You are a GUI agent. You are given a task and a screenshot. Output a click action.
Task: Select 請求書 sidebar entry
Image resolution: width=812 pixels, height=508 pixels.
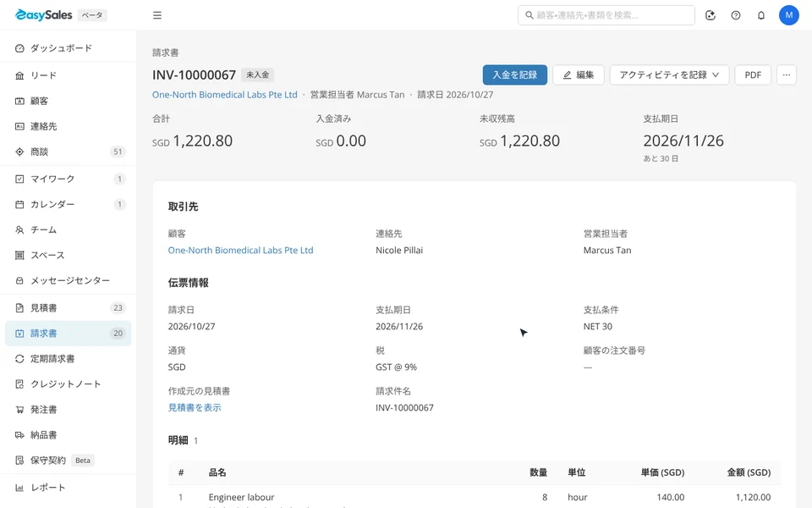tap(68, 334)
